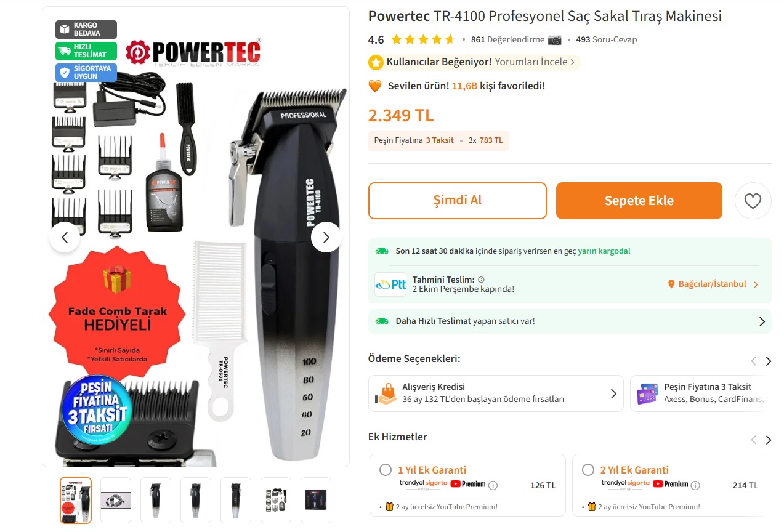Open 493 Soru-Cevap section
This screenshot has height=532, width=784.
pyautogui.click(x=607, y=39)
